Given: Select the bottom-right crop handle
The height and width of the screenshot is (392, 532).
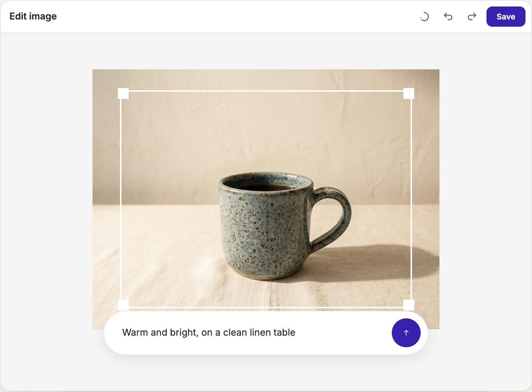Looking at the screenshot, I should click(409, 305).
